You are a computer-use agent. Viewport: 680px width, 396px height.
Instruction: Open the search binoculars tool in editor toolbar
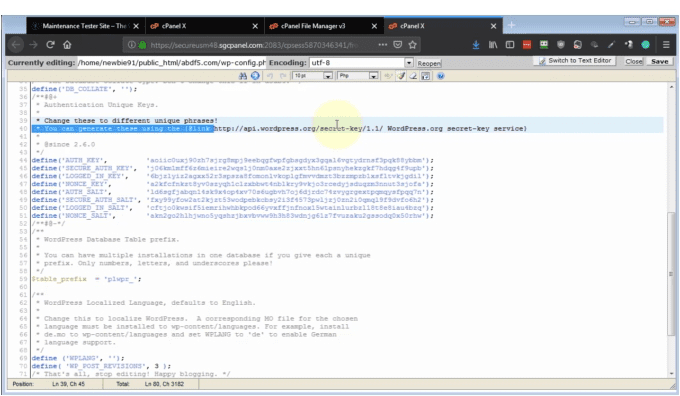point(243,76)
